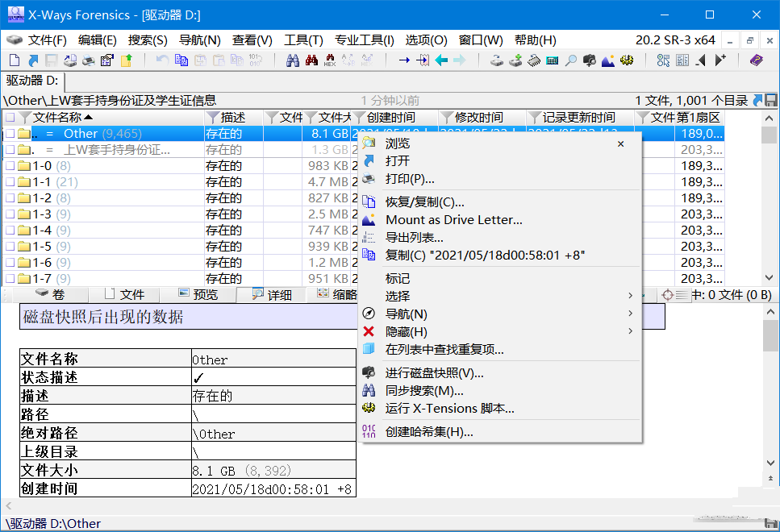Viewport: 780px width, 532px height.
Task: Tick the checkbox for folder 1-0
Action: tap(10, 166)
